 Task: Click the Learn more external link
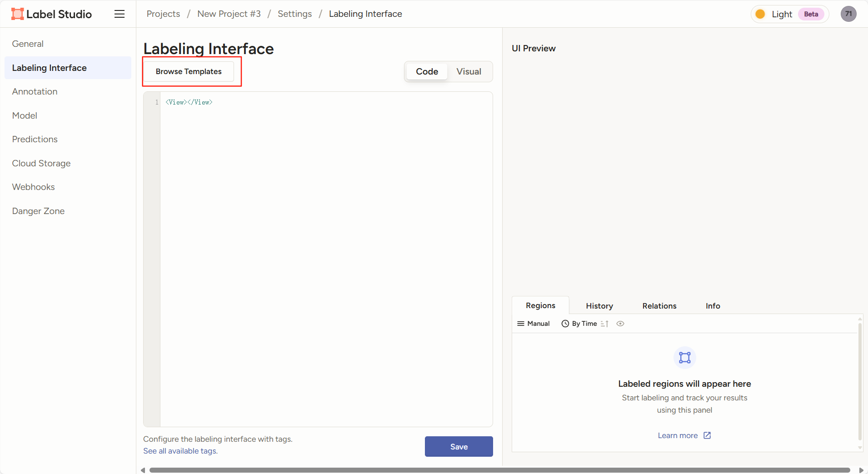pyautogui.click(x=684, y=435)
